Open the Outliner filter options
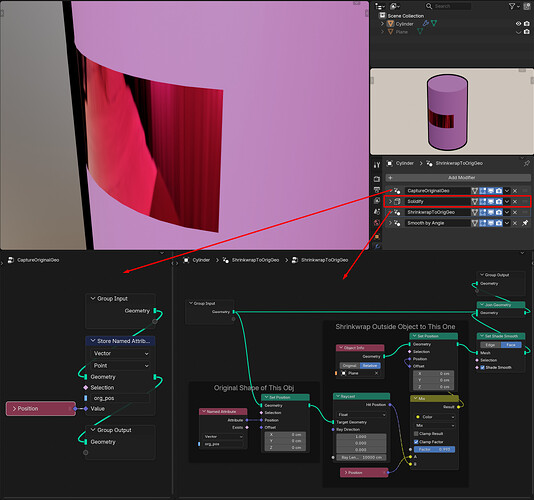This screenshot has width=534, height=500. coord(514,6)
